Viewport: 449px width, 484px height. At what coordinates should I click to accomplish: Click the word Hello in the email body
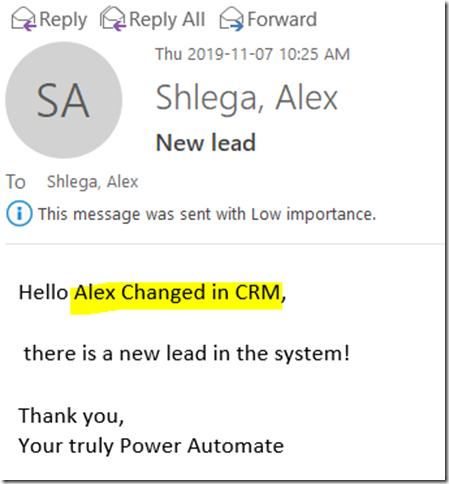click(43, 293)
